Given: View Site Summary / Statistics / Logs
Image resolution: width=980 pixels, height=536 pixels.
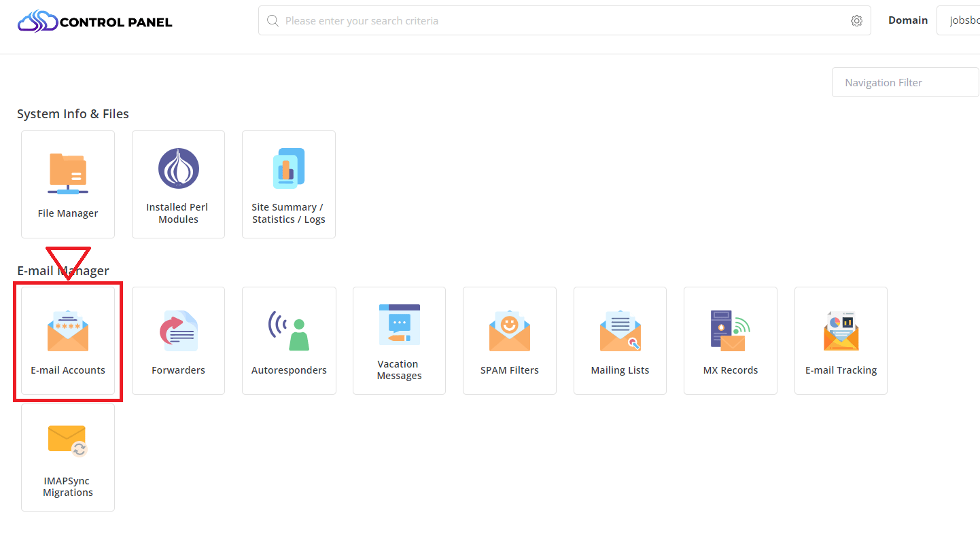Looking at the screenshot, I should (288, 183).
